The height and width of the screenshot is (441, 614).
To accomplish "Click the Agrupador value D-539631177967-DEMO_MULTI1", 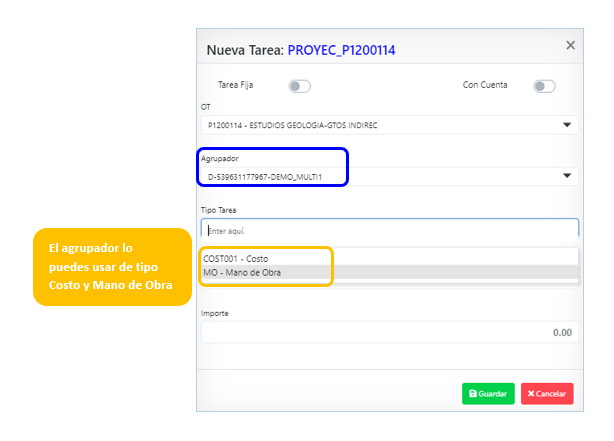I will click(265, 177).
